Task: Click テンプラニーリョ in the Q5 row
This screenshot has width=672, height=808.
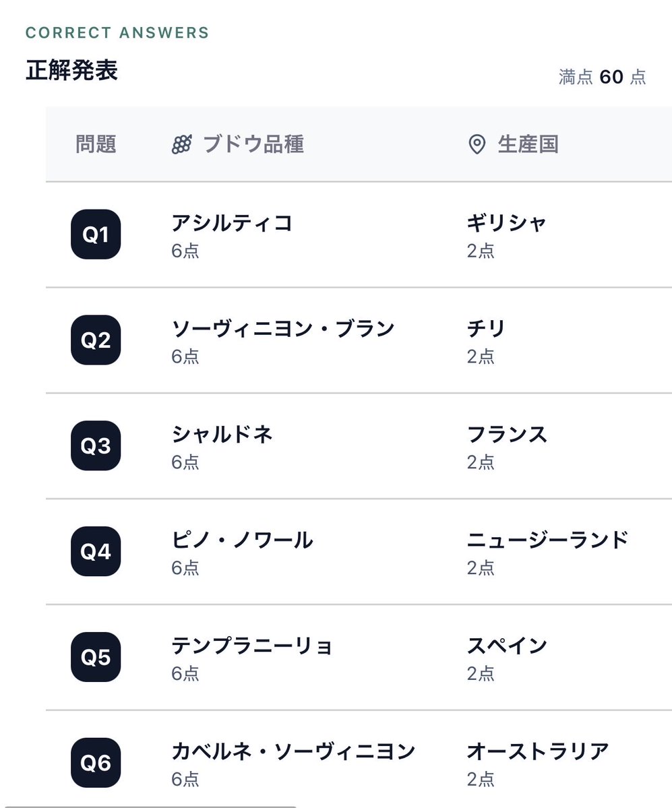Action: pyautogui.click(x=252, y=646)
